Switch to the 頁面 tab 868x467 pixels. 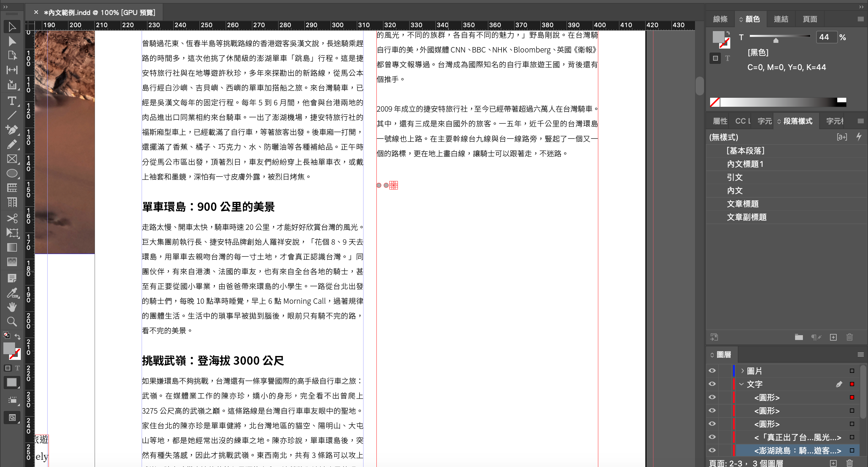[810, 19]
